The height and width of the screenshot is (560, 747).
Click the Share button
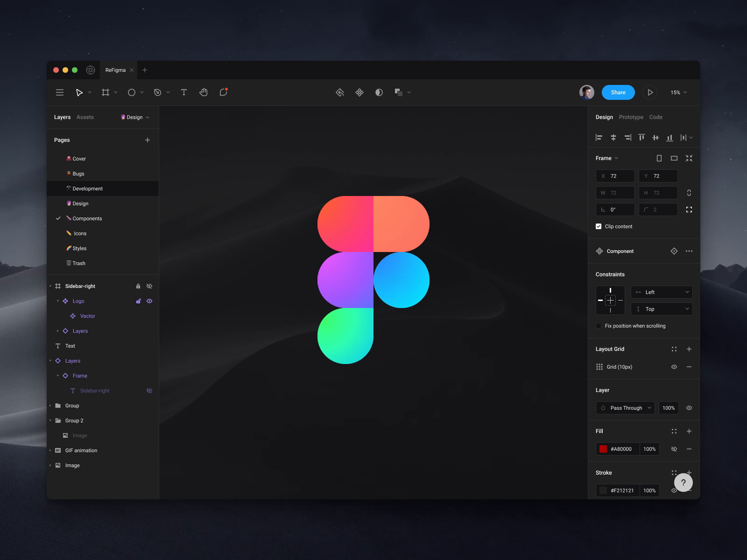click(618, 92)
